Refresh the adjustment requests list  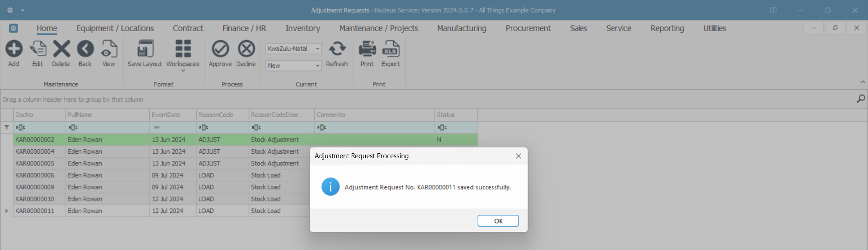(x=337, y=49)
